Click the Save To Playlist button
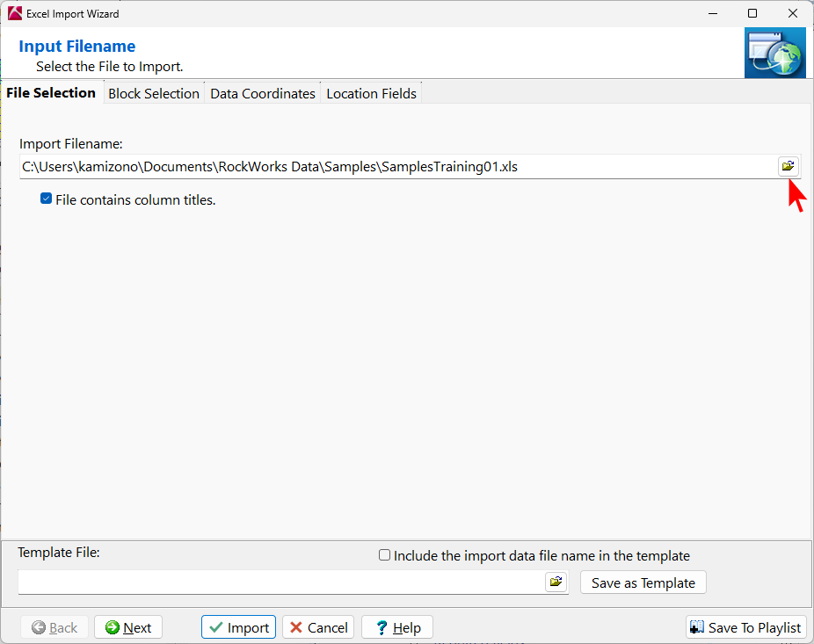 click(745, 627)
